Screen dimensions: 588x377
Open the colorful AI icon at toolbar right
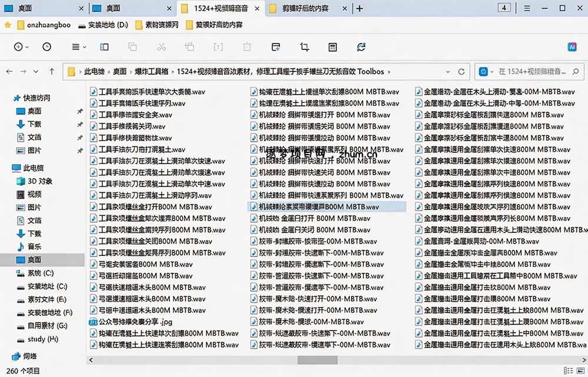572,47
